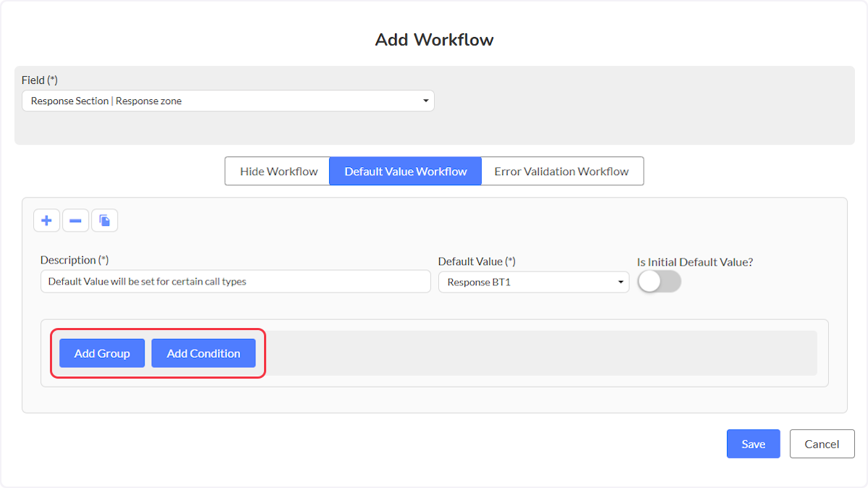Click the Default Value (*) label
Viewport: 868px width, 488px height.
477,261
